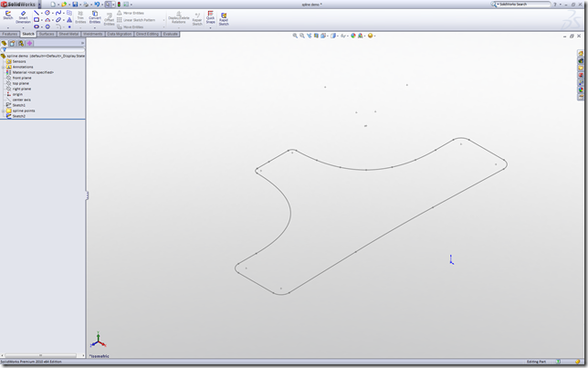Select the Polygon sketch tool
Screen dimensions: 588x368
(47, 26)
